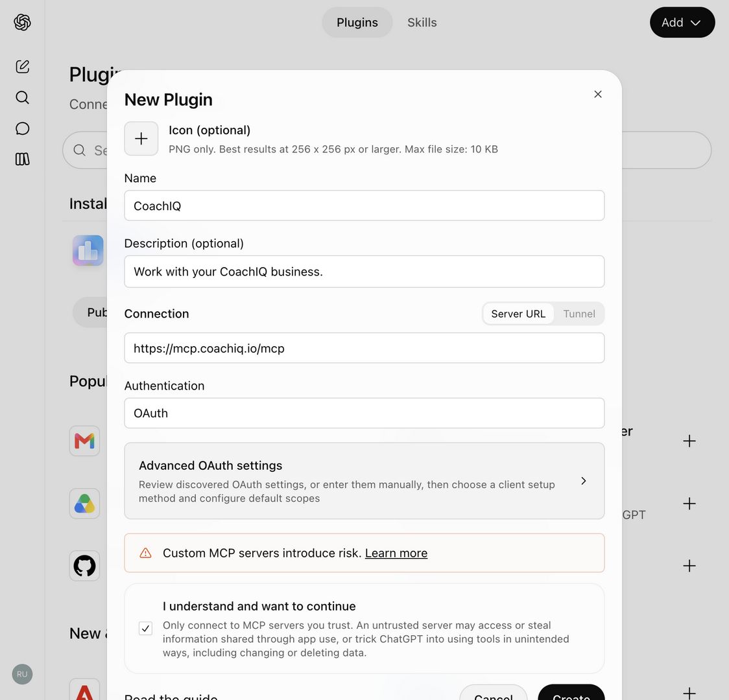Upload a plugin icon with the plus box
The image size is (729, 700).
pos(141,139)
